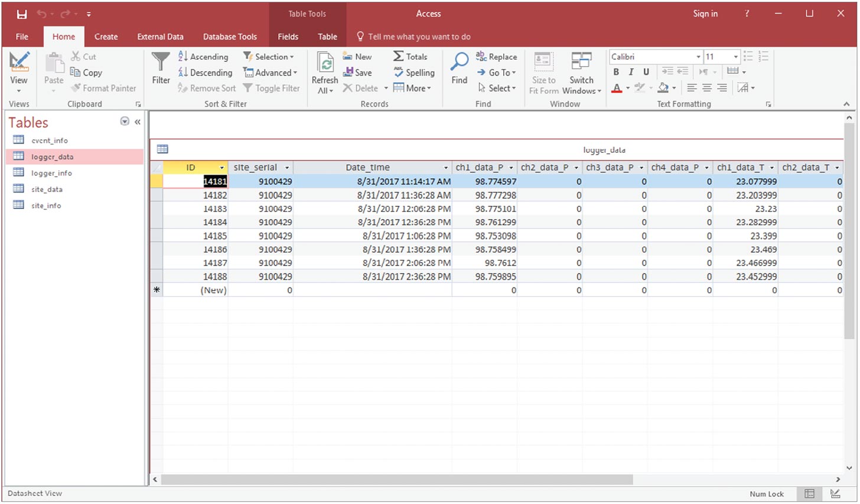This screenshot has width=860, height=504.
Task: Toggle Bold formatting
Action: click(615, 71)
